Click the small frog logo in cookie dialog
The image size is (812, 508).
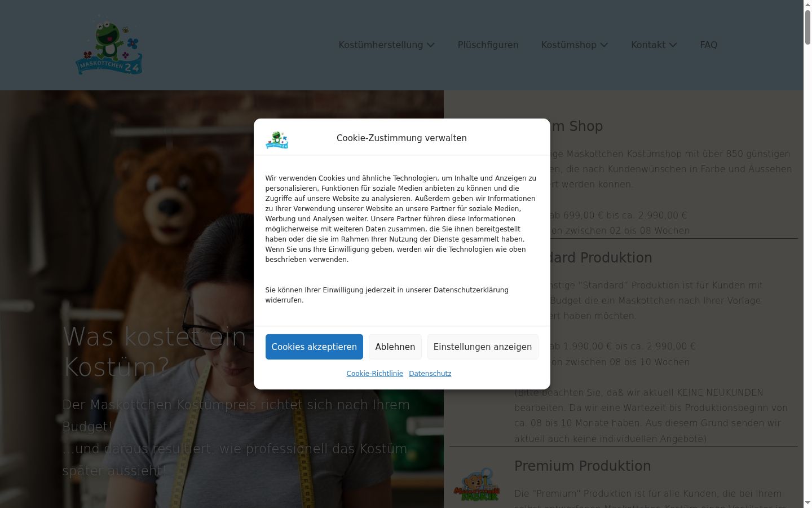pyautogui.click(x=277, y=140)
